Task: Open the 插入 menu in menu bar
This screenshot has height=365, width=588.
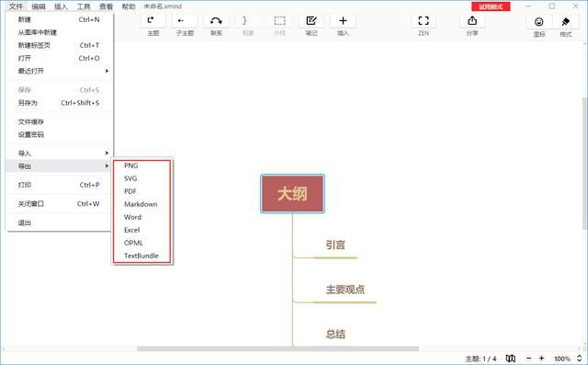Action: point(61,6)
